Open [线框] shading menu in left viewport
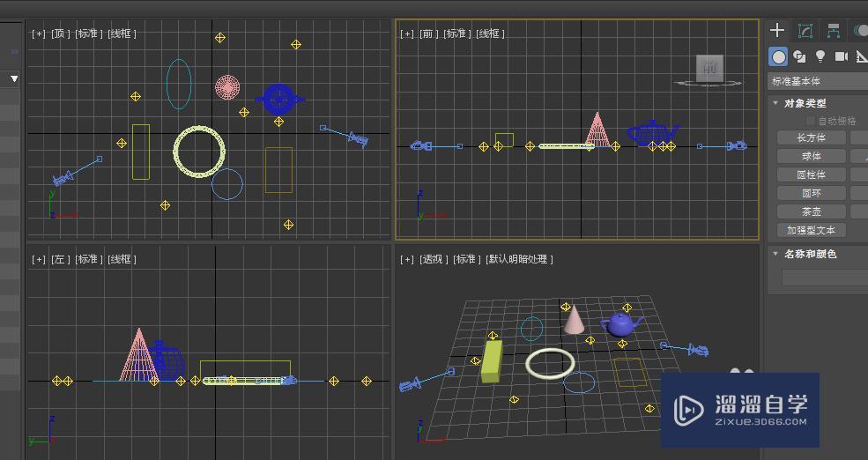 pos(122,259)
